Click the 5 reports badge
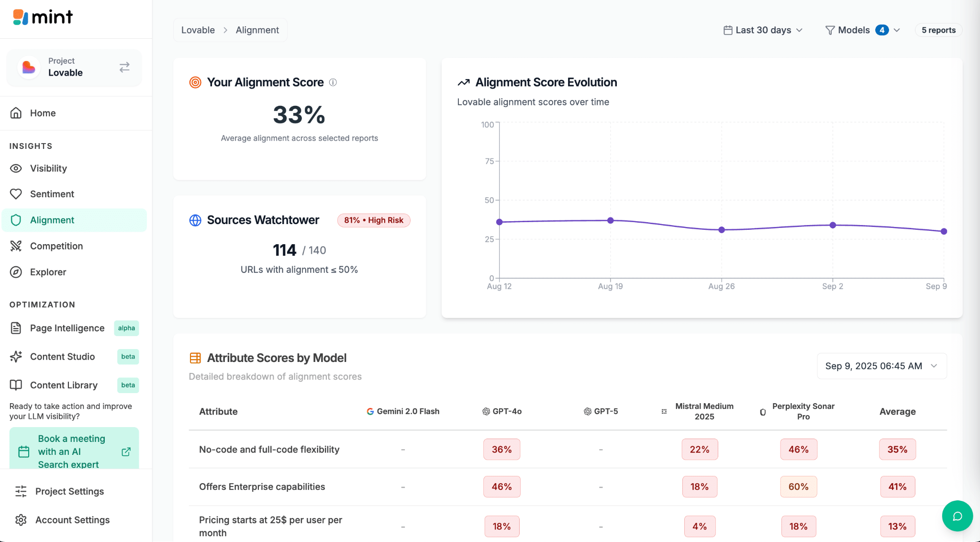The width and height of the screenshot is (980, 542). click(938, 30)
